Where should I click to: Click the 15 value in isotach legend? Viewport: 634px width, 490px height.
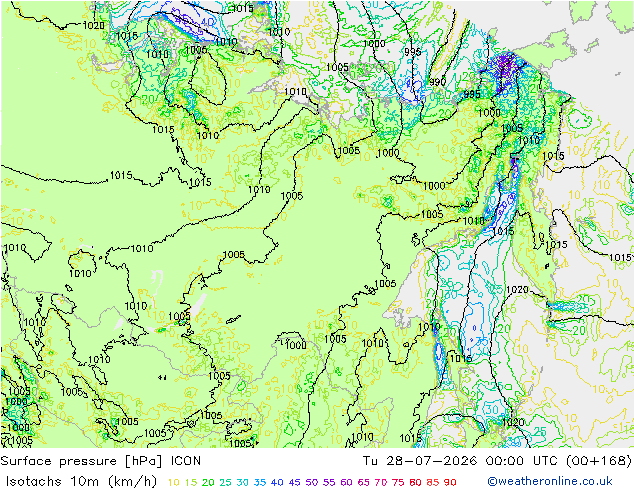(191, 482)
